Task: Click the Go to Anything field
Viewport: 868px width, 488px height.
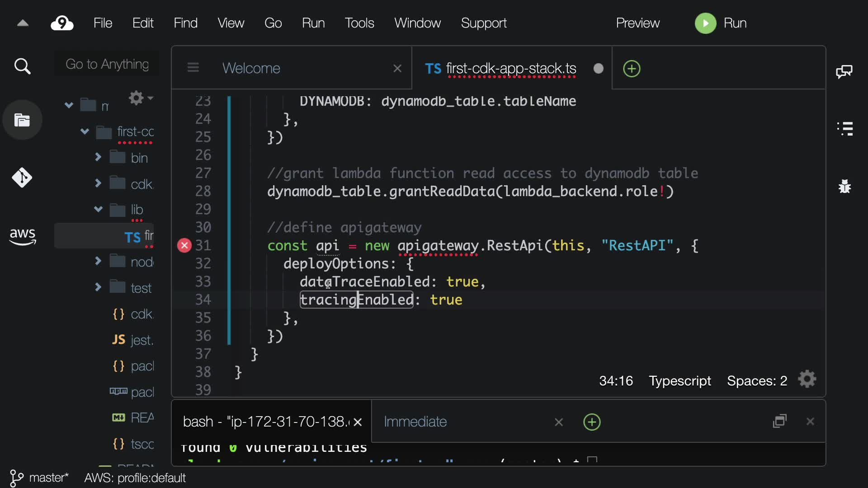Action: pyautogui.click(x=107, y=64)
